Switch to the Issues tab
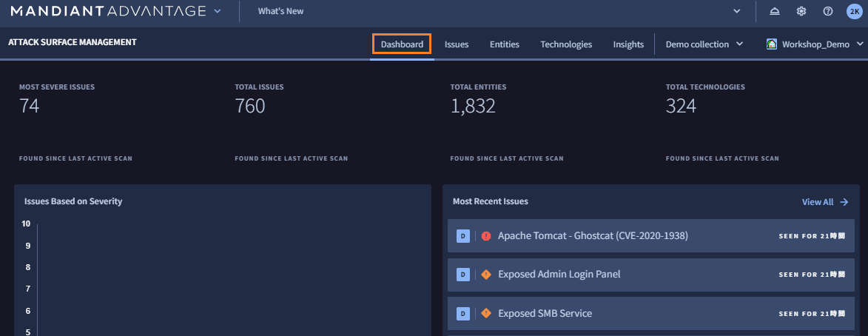Screen dimensions: 868x336 pos(457,44)
